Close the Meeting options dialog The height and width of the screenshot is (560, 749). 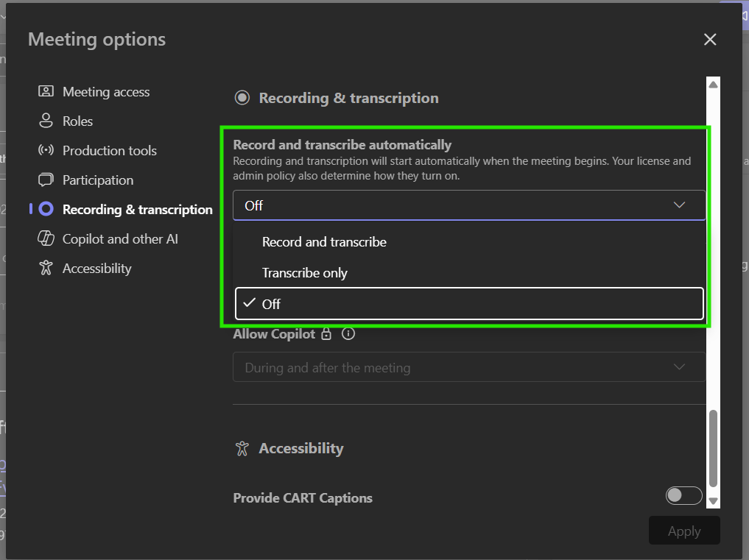click(710, 40)
